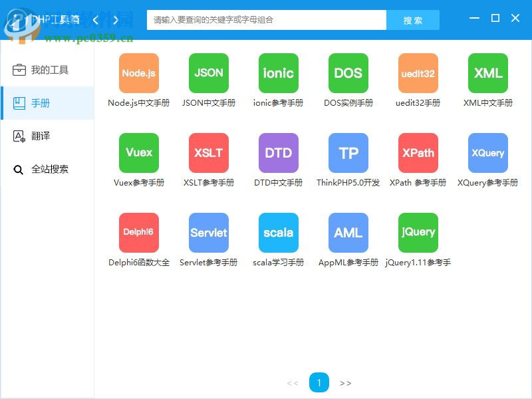Open the XSLT参考手册 manual
Screen dimensions: 532x399
pos(208,153)
